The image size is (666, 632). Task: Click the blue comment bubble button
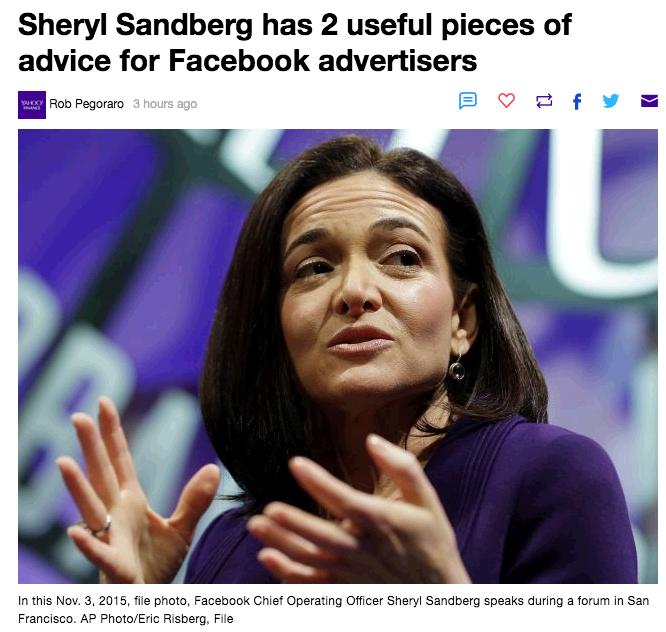click(x=468, y=101)
